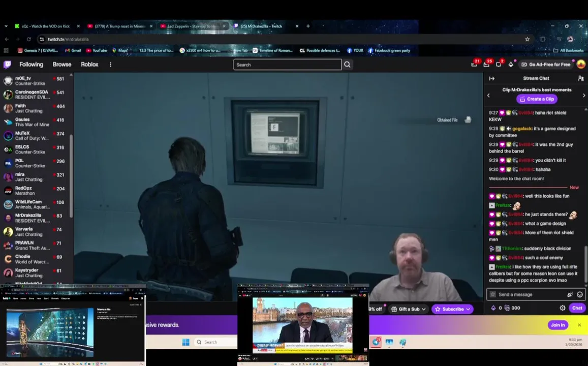The width and height of the screenshot is (588, 366).
Task: Click the Twitch home logo
Action: (x=7, y=65)
